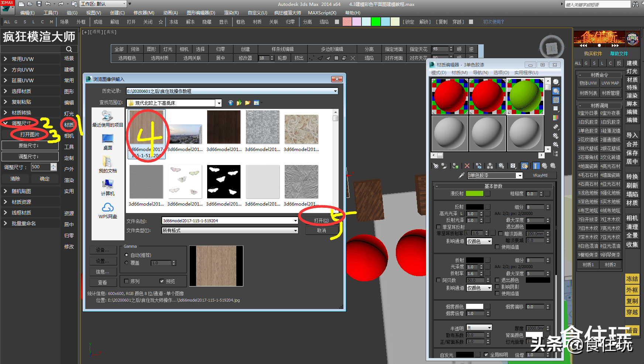Save the scene with floppy icon

(x=39, y=4)
